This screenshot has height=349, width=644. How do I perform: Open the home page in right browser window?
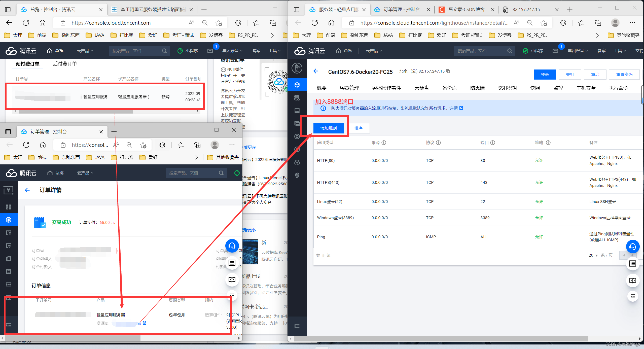[x=331, y=23]
